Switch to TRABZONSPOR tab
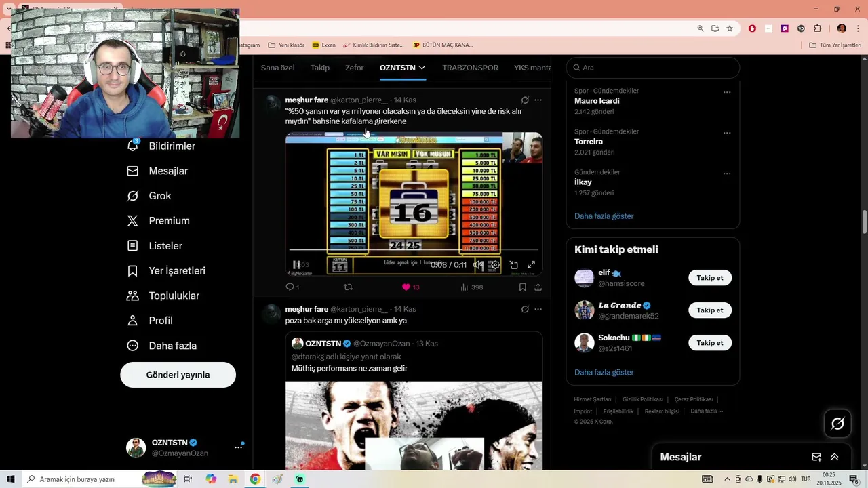Viewport: 868px width, 488px height. tap(470, 68)
